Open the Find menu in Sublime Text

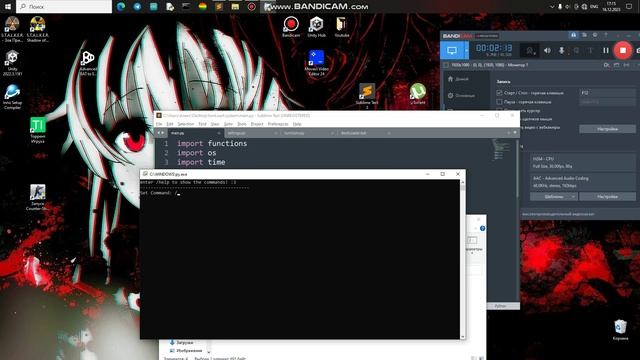point(202,124)
